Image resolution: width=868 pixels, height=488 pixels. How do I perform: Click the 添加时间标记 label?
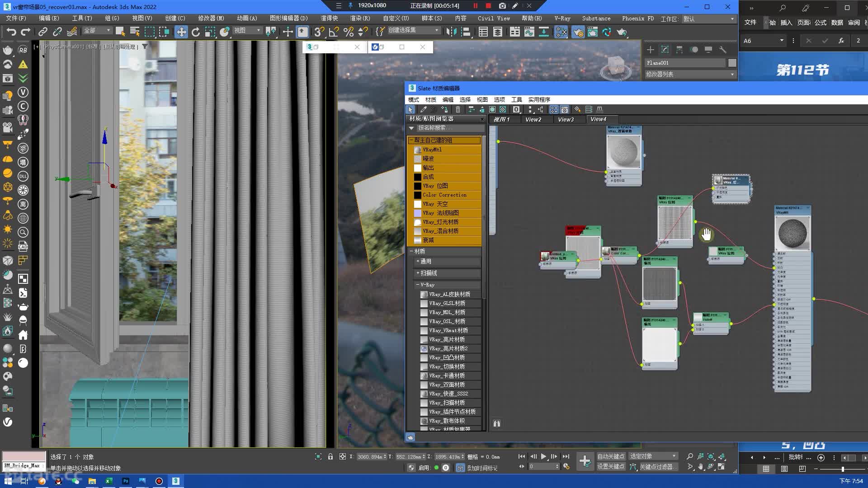point(482,468)
